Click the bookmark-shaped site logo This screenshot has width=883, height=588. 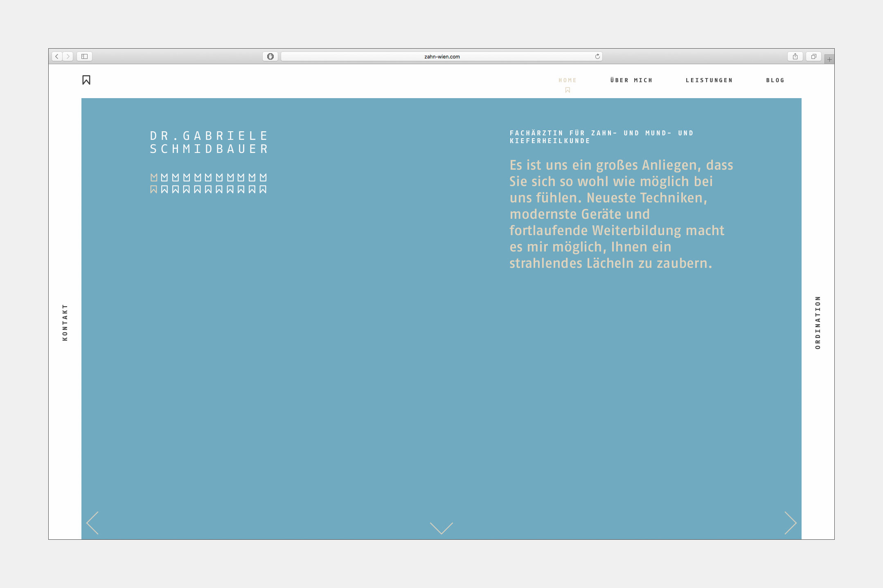pos(86,80)
